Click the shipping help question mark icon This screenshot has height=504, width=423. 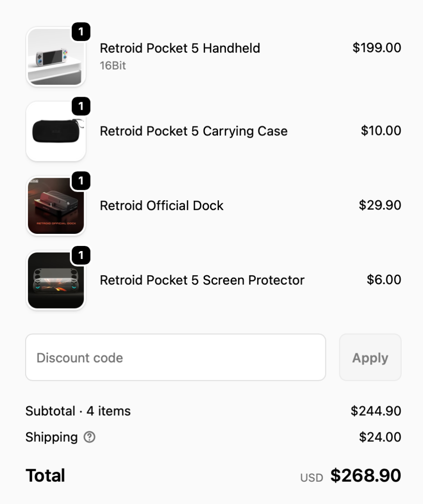point(89,437)
